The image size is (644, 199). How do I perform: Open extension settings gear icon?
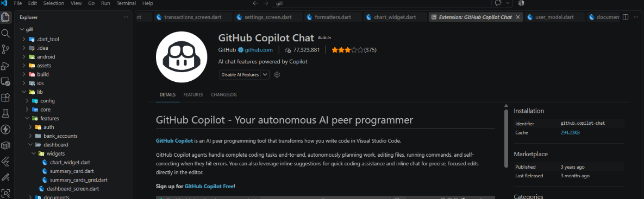(277, 74)
